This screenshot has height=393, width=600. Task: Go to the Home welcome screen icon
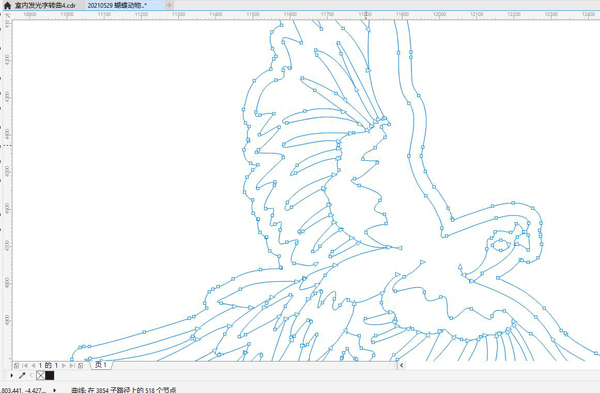[7, 5]
